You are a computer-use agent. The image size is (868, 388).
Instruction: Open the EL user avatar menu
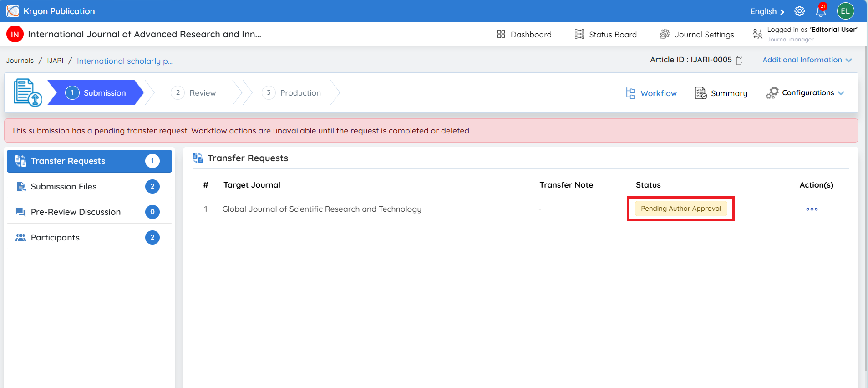845,11
